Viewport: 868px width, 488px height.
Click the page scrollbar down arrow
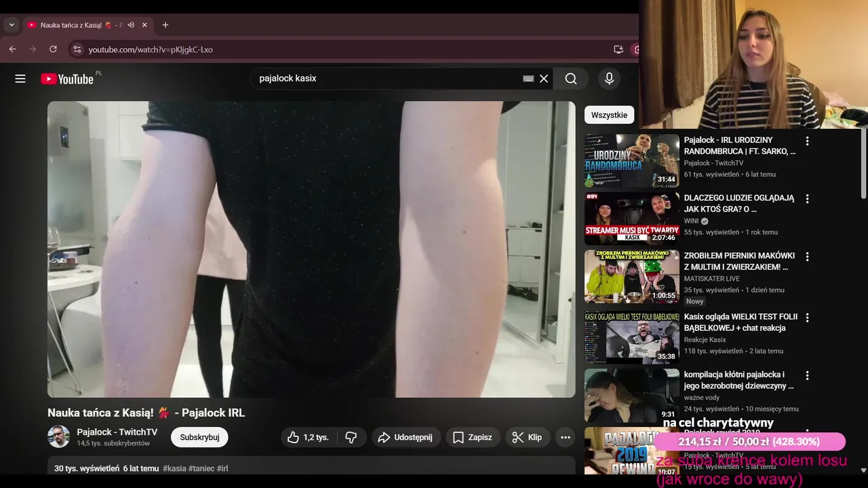[x=863, y=470]
